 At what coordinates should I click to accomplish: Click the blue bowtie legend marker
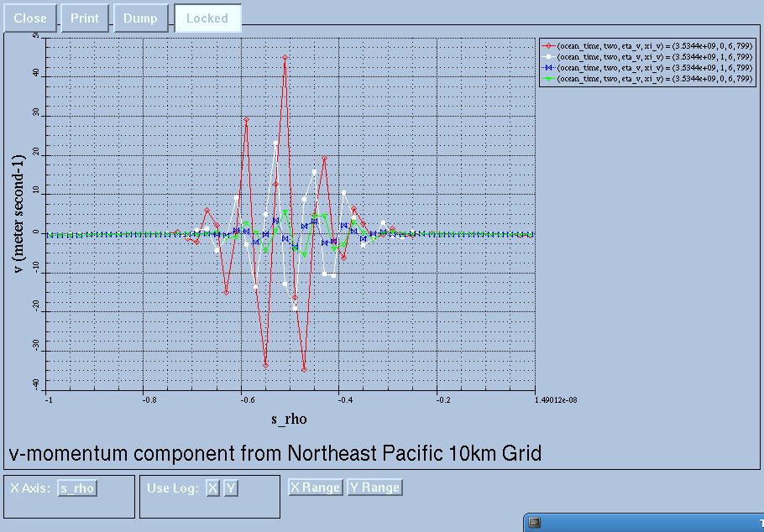tap(547, 67)
